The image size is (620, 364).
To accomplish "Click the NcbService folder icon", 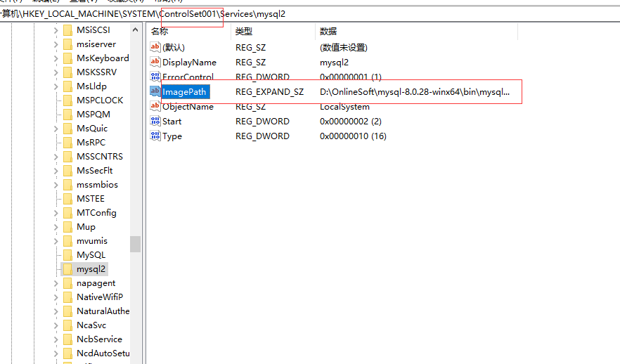I will tap(68, 339).
